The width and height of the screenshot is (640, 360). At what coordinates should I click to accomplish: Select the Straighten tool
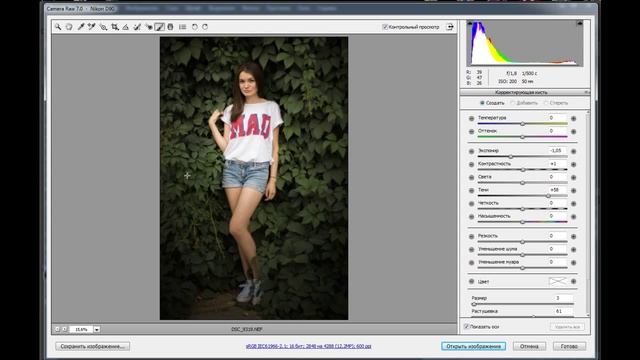126,27
